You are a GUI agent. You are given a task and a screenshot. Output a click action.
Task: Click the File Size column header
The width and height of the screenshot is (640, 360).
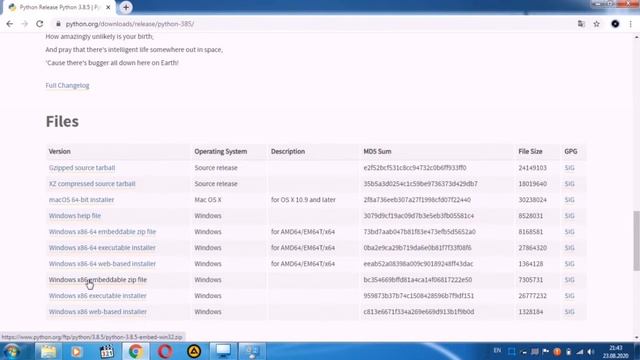(x=530, y=151)
